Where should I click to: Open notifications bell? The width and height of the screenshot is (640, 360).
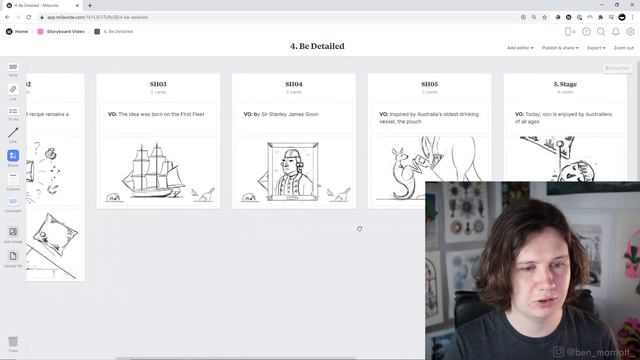(x=616, y=31)
